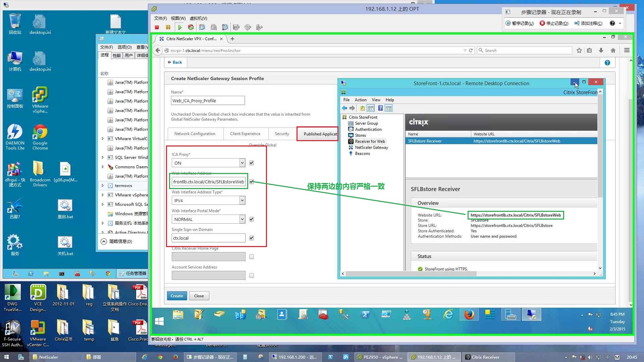Image resolution: width=644 pixels, height=362 pixels.
Task: Open the StoreFront console View menu
Action: pyautogui.click(x=376, y=100)
